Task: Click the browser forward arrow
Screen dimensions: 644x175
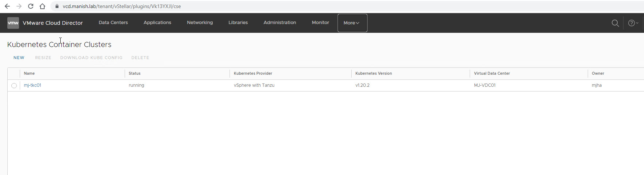Action: (19, 6)
